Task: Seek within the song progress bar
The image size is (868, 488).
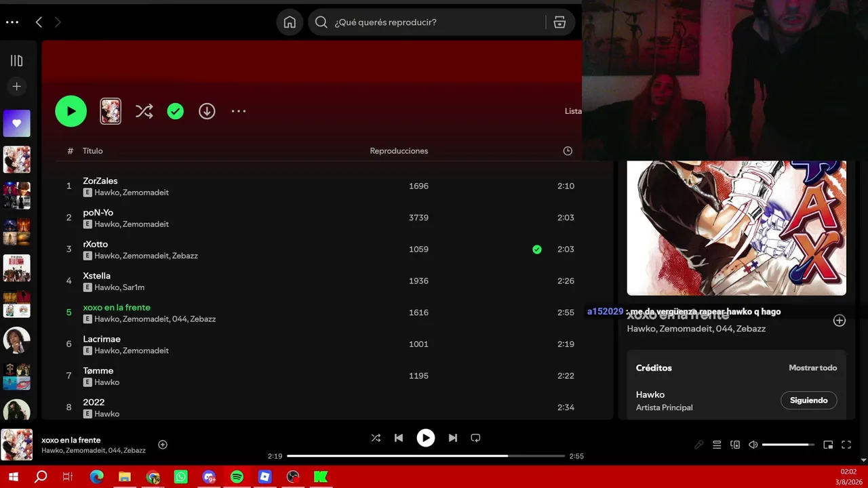Action: click(426, 456)
